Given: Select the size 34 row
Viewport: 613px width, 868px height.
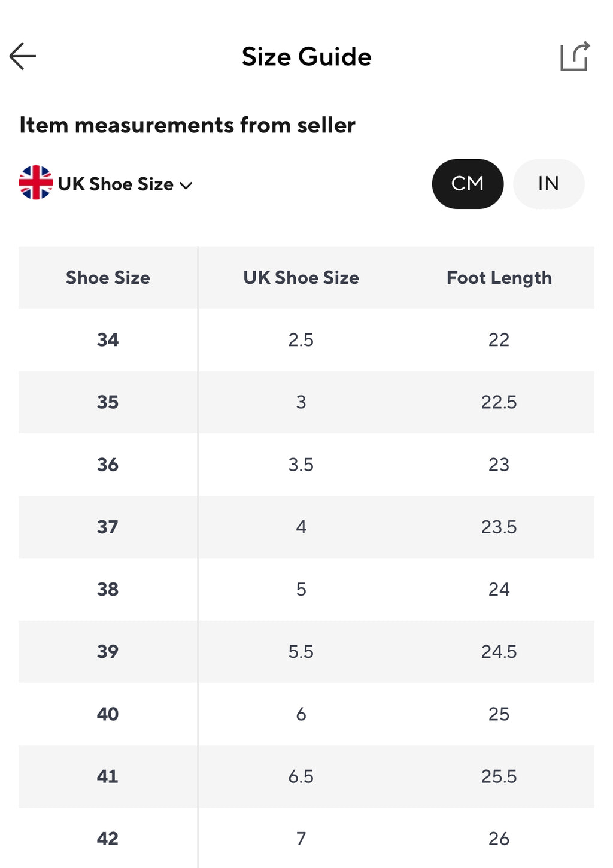Looking at the screenshot, I should coord(108,340).
